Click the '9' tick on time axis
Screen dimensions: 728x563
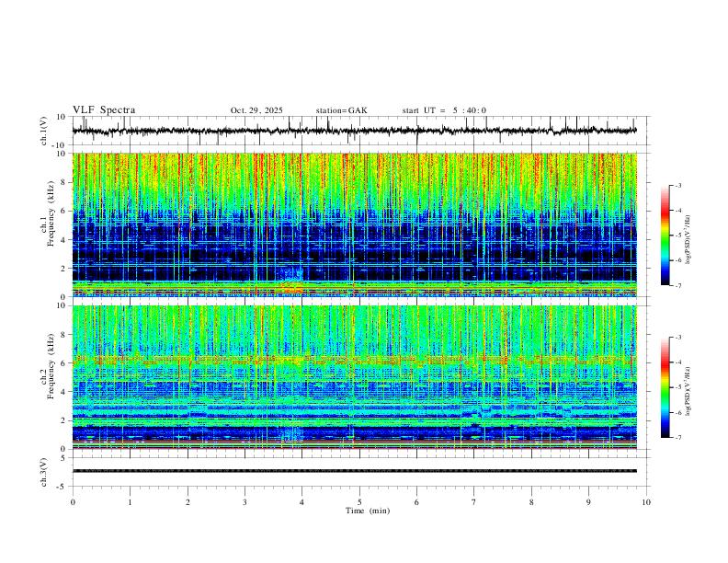pyautogui.click(x=588, y=502)
